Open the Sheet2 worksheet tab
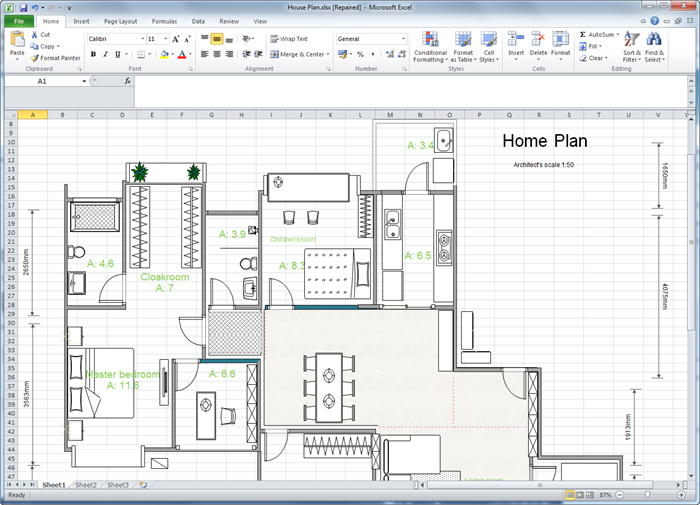 coord(85,485)
